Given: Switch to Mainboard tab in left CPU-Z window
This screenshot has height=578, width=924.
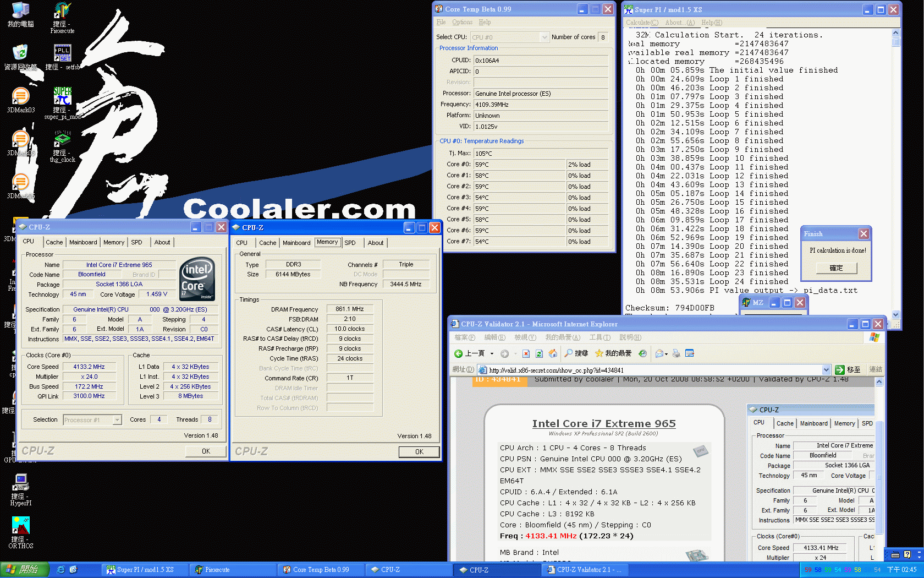Looking at the screenshot, I should click(x=83, y=242).
